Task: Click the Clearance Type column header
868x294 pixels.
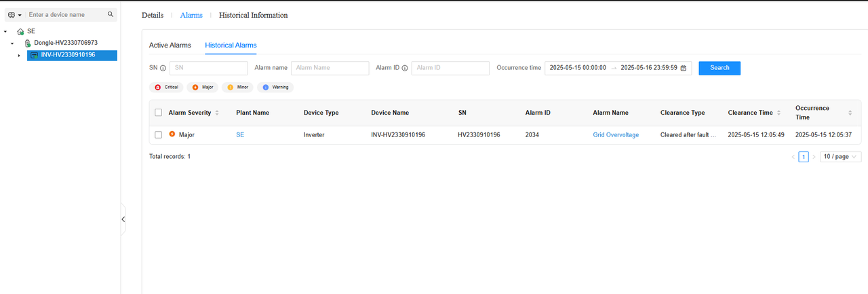Action: click(683, 113)
